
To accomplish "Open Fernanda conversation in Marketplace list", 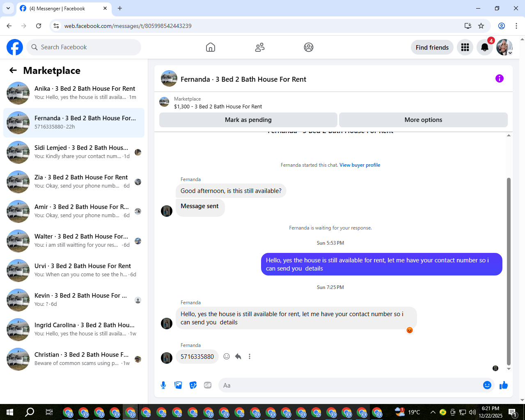I will [x=74, y=123].
